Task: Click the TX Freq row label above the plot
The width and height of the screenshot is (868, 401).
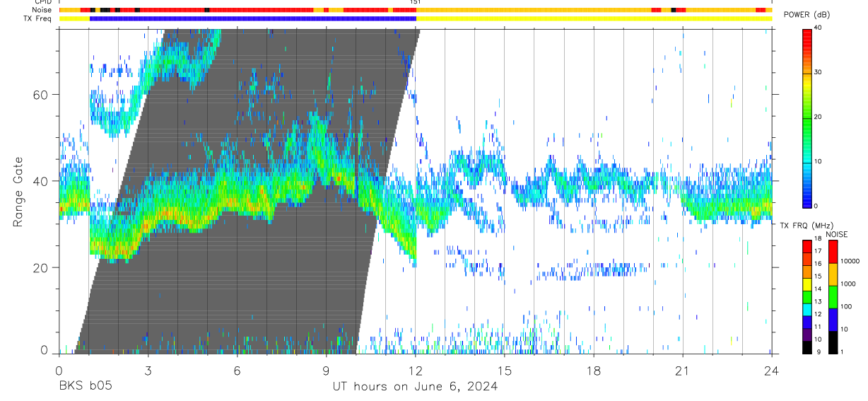Action: click(x=37, y=18)
